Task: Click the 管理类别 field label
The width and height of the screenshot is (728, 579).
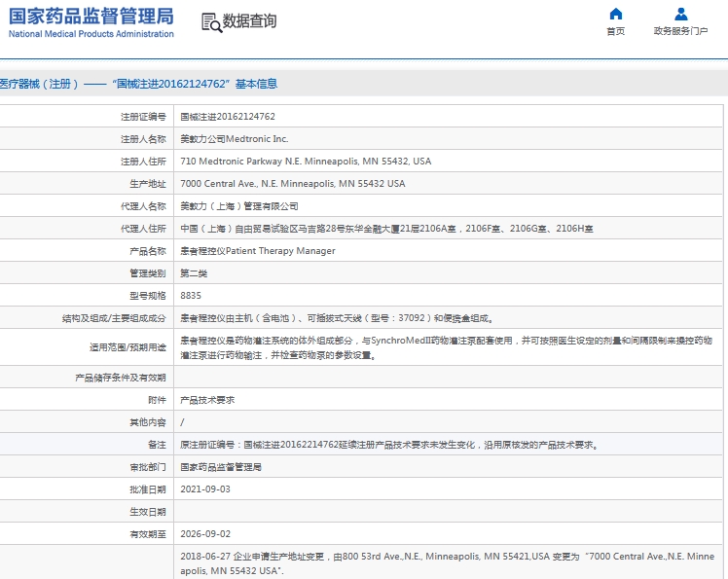Action: 148,273
